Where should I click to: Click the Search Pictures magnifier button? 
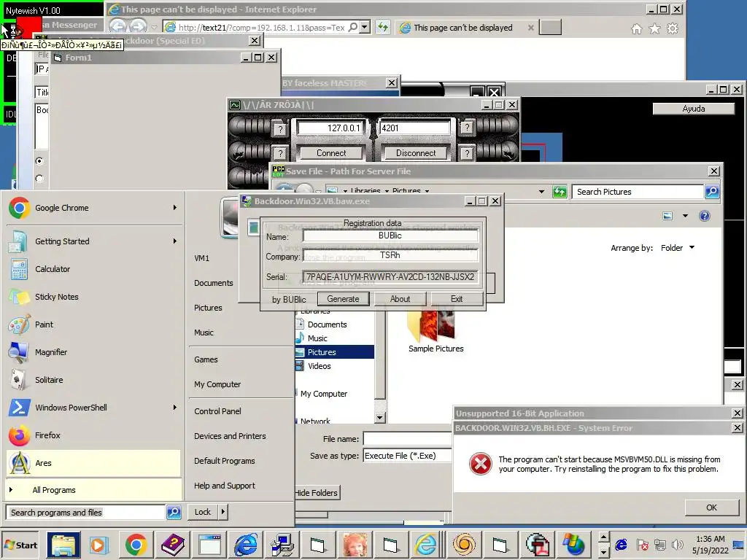712,192
